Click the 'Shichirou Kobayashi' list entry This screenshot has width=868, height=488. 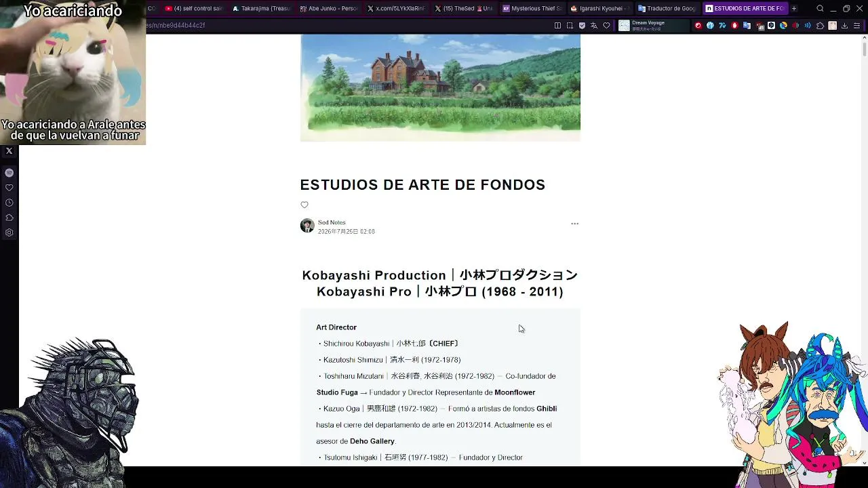388,344
